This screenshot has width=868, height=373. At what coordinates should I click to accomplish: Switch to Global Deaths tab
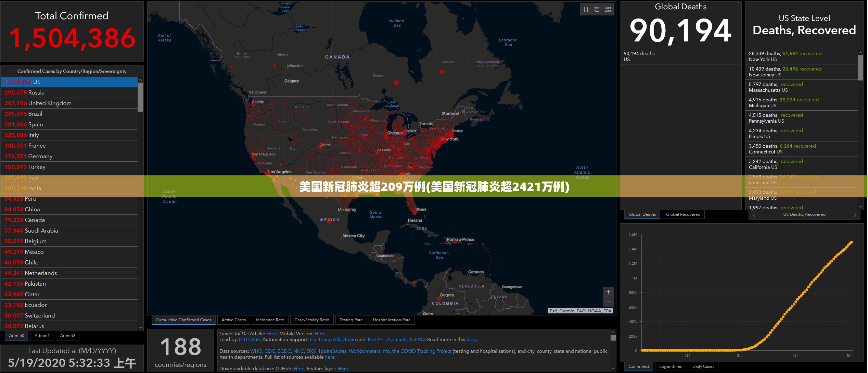[642, 214]
